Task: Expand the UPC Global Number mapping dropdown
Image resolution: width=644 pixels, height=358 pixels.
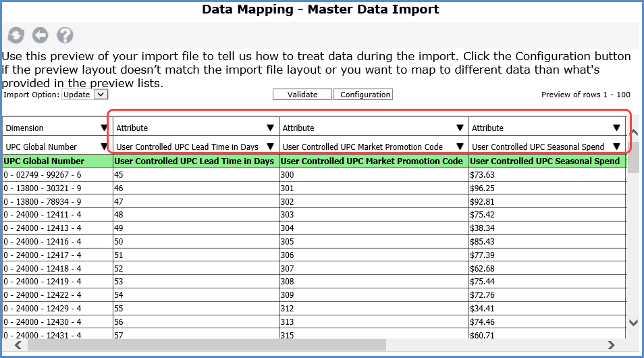Action: point(103,147)
